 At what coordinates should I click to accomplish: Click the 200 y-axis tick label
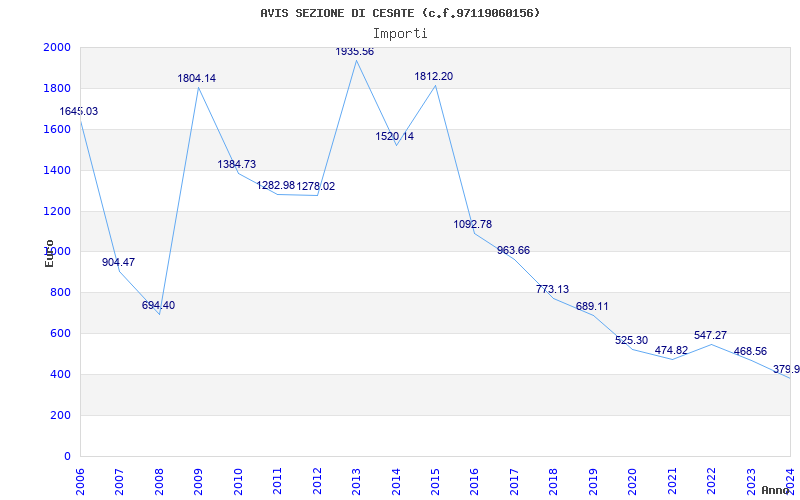point(60,415)
